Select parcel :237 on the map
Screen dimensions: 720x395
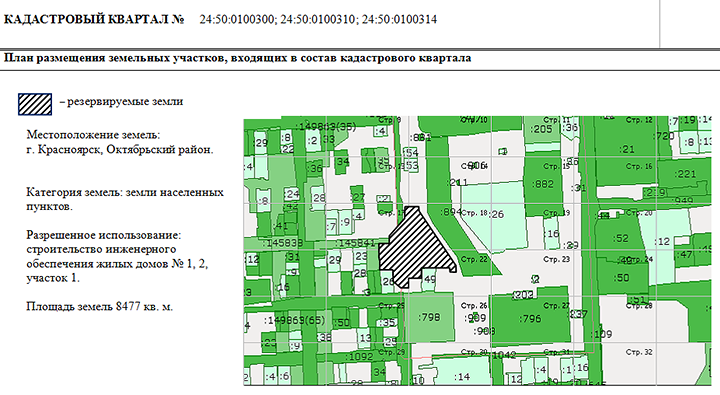tap(579, 315)
